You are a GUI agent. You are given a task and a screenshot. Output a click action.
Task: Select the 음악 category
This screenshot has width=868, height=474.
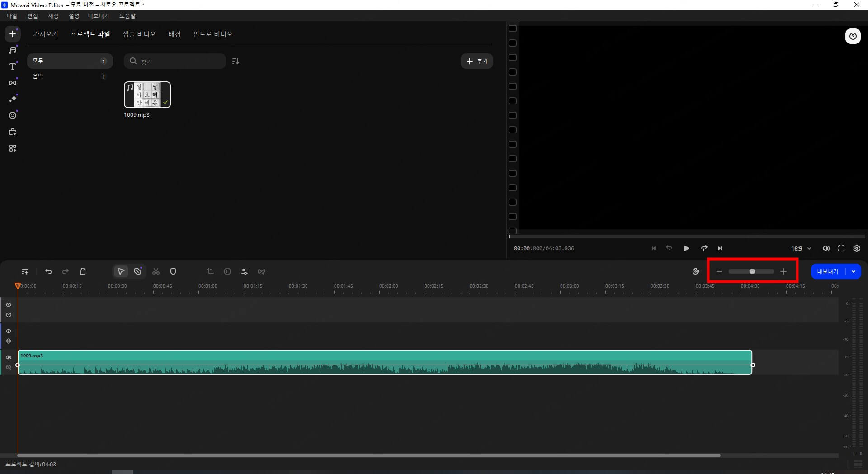click(70, 76)
